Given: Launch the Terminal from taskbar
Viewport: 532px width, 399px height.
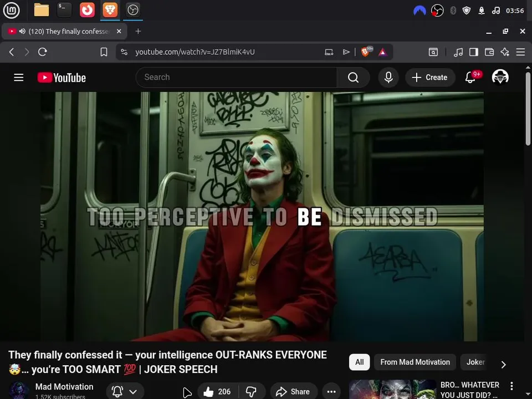Looking at the screenshot, I should 64,10.
